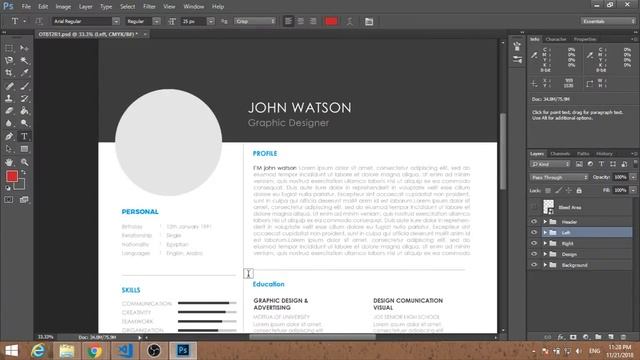
Task: Switch to the History tab
Action: pyautogui.click(x=604, y=154)
